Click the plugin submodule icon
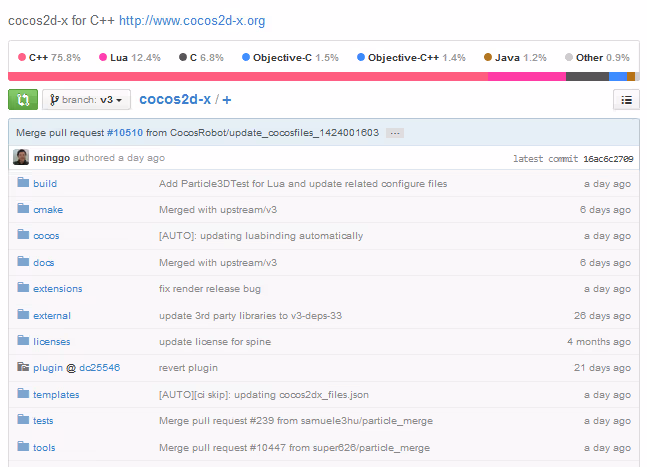Viewport: 647px width, 467px height. (x=23, y=366)
